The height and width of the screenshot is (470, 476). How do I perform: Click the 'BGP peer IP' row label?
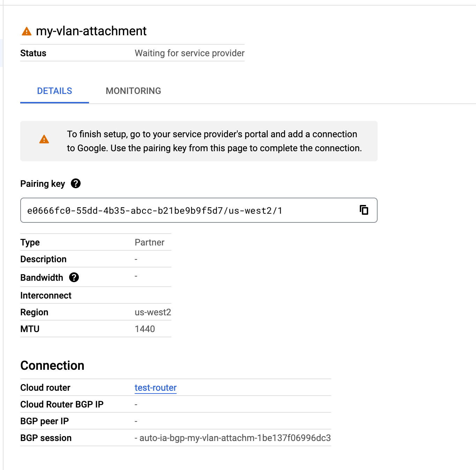[x=44, y=421]
